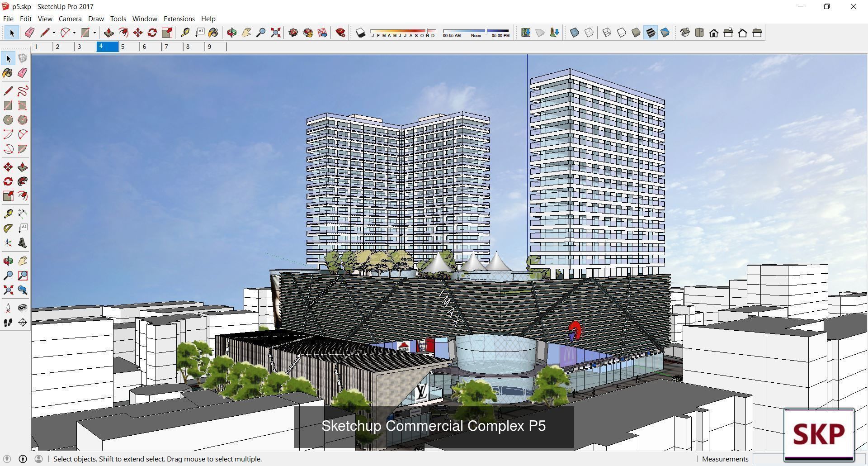Screen dimensions: 868x466
Task: Click the Previous view tool
Action: 23,290
